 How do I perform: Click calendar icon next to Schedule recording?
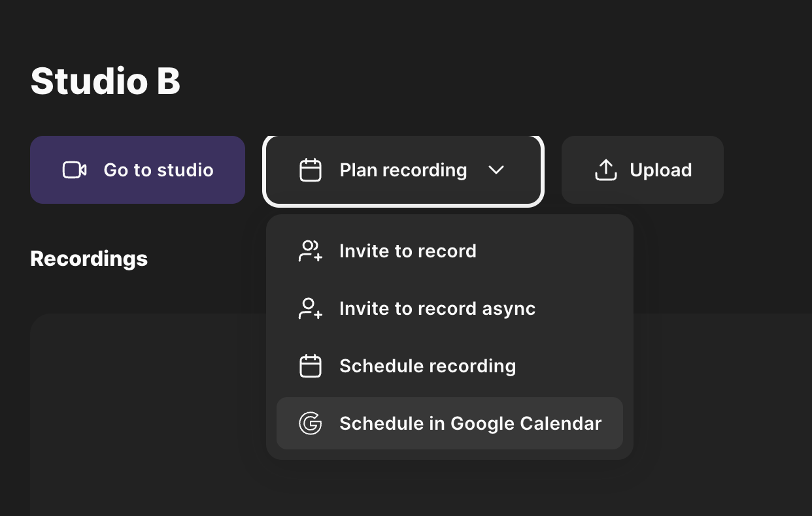310,366
